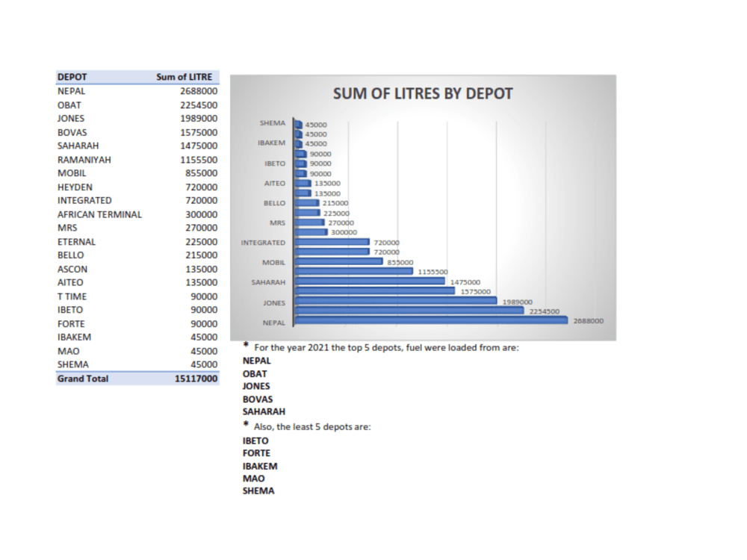Select the SHEMA depot name in the table
This screenshot has height=560, width=747.
click(x=73, y=365)
